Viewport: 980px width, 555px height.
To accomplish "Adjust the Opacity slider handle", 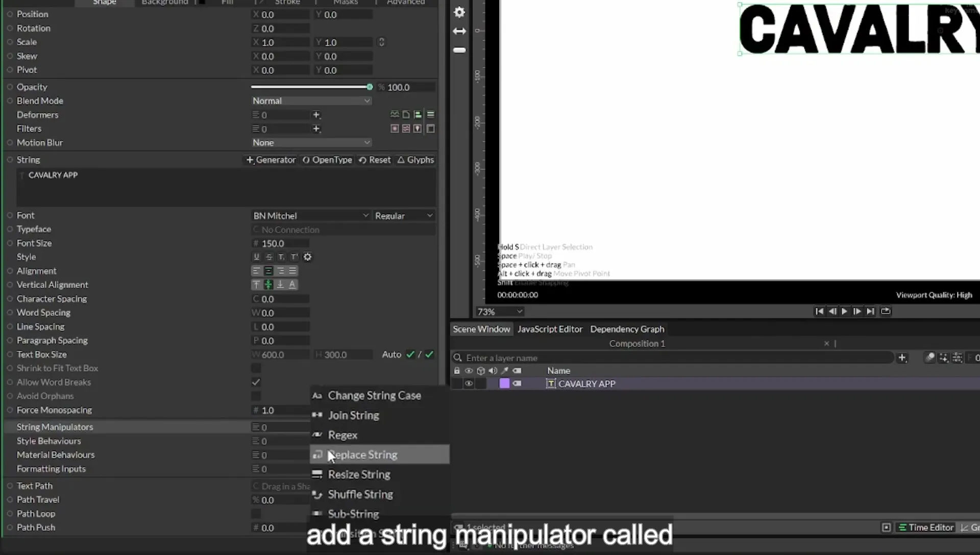I will pos(370,87).
